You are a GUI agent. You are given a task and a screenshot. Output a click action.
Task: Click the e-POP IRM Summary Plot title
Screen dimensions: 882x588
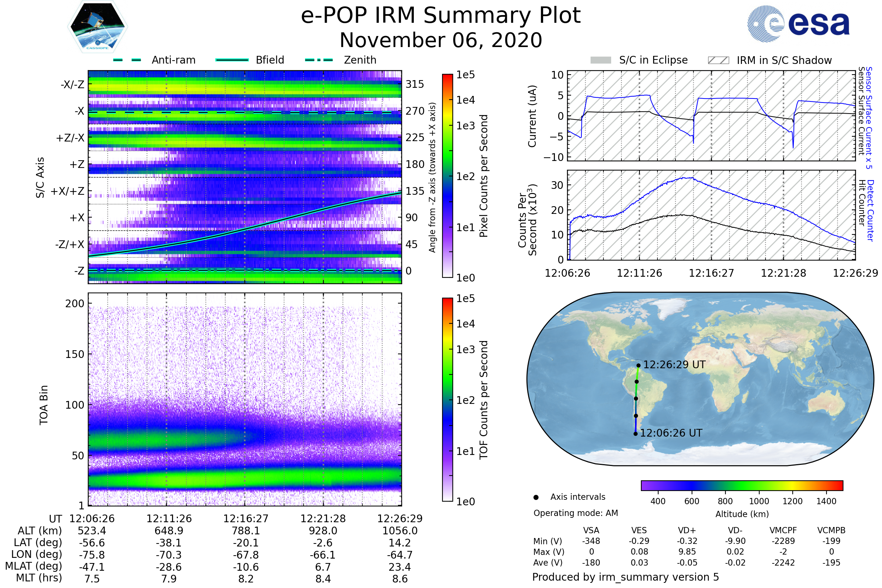[x=441, y=16]
